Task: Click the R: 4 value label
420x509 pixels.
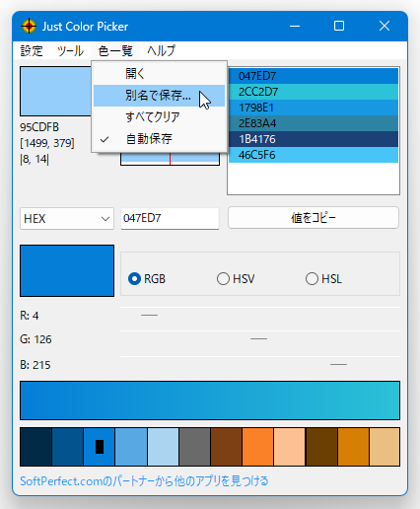Action: click(x=30, y=316)
